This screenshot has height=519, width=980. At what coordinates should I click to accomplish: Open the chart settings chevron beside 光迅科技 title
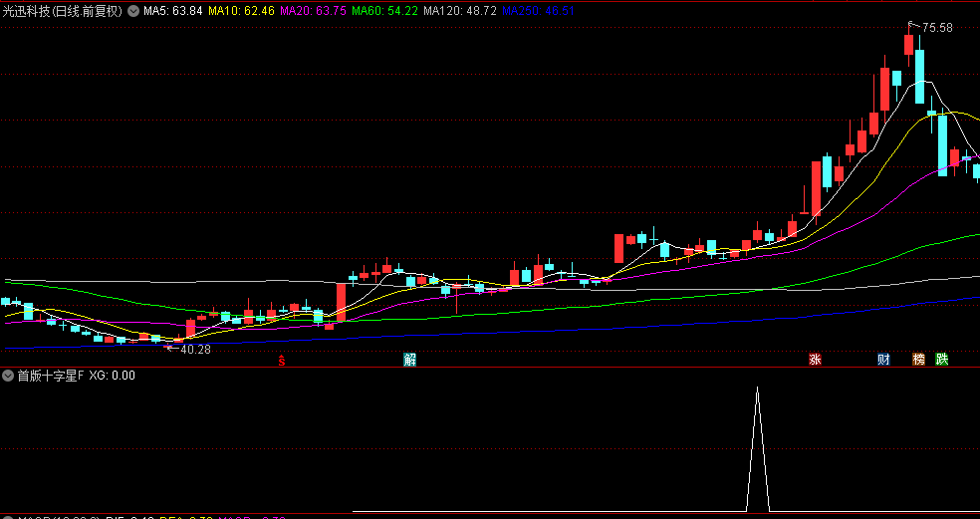133,11
